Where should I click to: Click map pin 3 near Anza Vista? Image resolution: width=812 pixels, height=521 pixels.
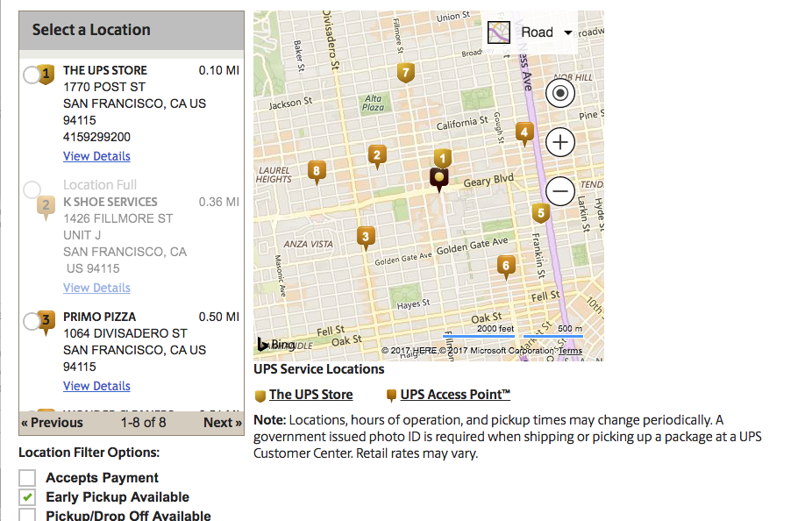pos(366,237)
